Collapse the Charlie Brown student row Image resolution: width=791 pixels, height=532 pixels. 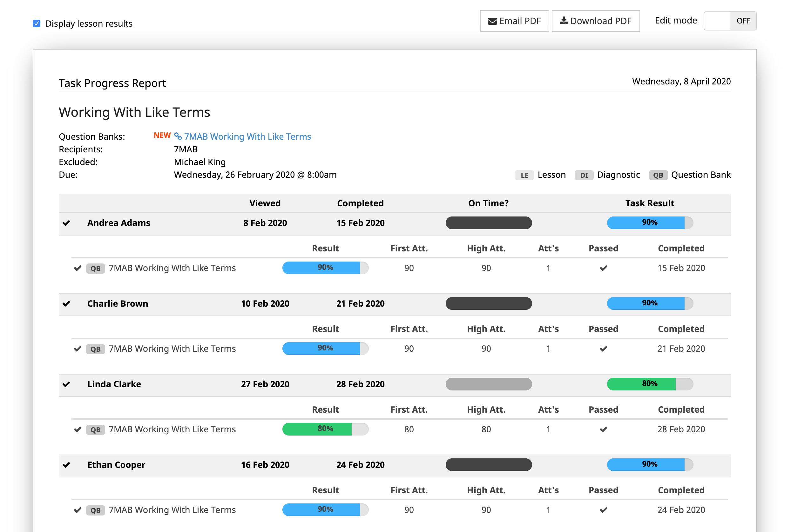[118, 304]
